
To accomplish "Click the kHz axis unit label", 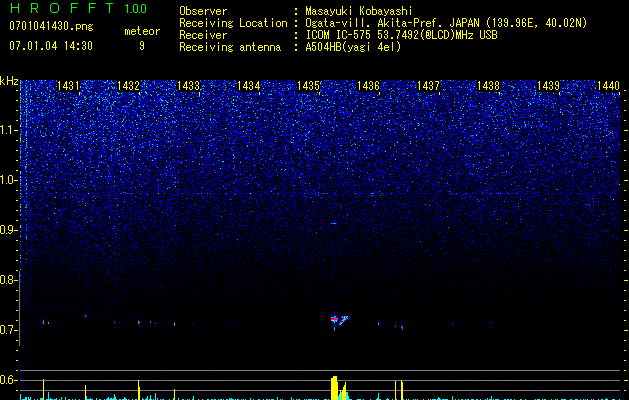I will [9, 81].
